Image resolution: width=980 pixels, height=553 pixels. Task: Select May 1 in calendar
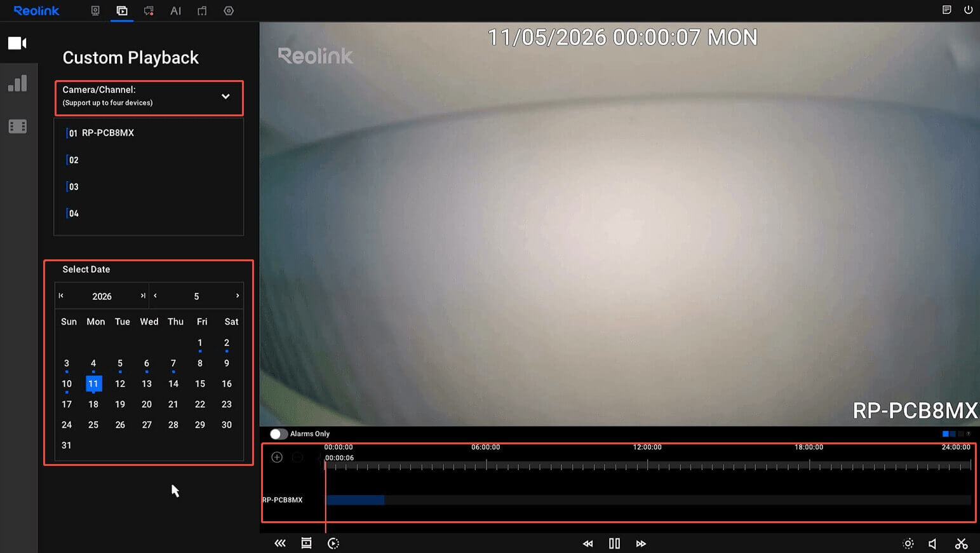tap(200, 343)
